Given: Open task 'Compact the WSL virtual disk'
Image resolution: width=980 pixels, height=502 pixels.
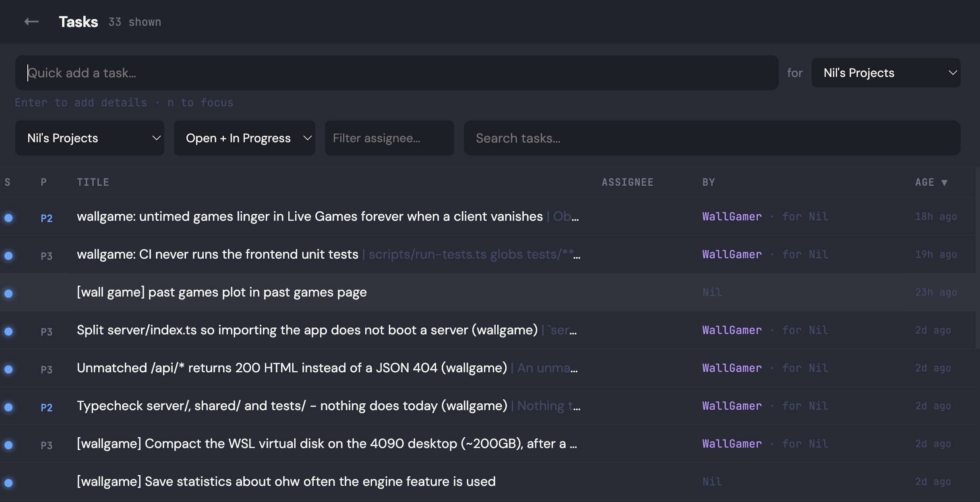Looking at the screenshot, I should pyautogui.click(x=327, y=444).
